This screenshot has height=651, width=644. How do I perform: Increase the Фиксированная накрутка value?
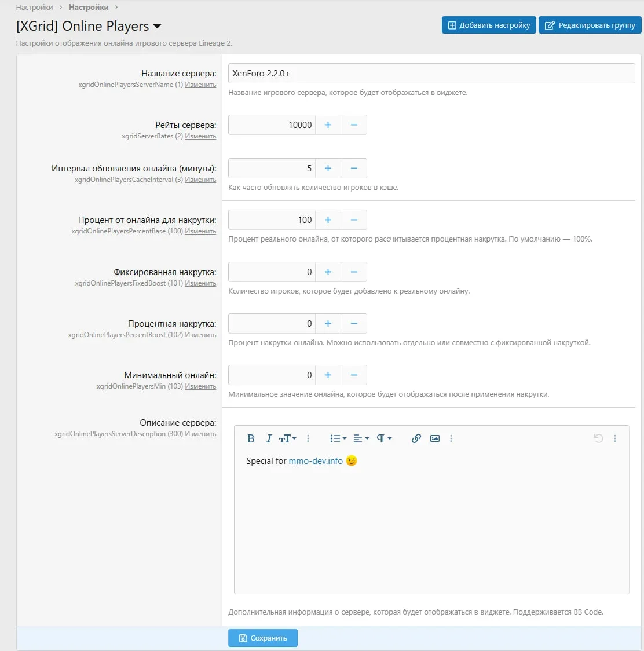click(x=328, y=272)
